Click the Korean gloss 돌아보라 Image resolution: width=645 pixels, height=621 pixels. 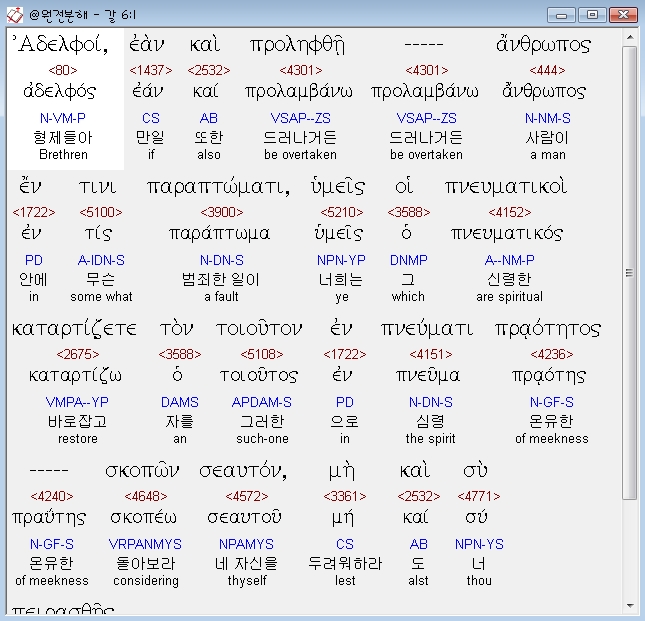[146, 563]
